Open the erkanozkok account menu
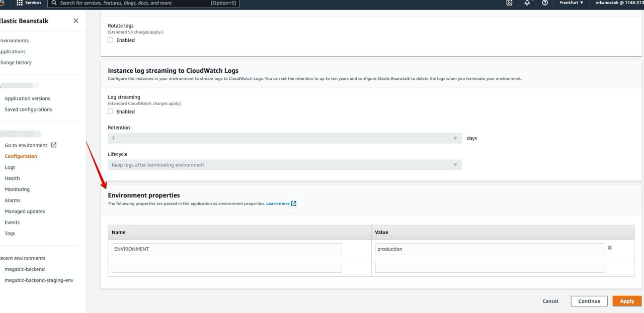The image size is (644, 313). [x=619, y=3]
